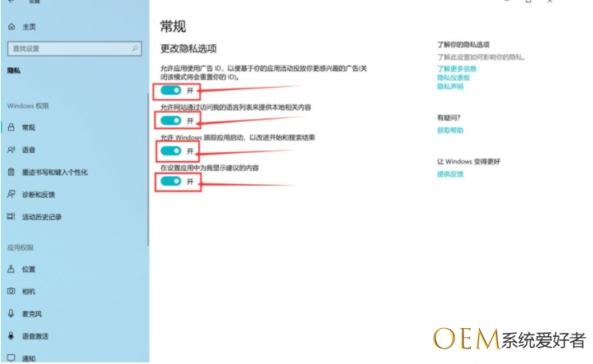Click the 主页 home icon
This screenshot has width=593, height=364.
coord(11,27)
